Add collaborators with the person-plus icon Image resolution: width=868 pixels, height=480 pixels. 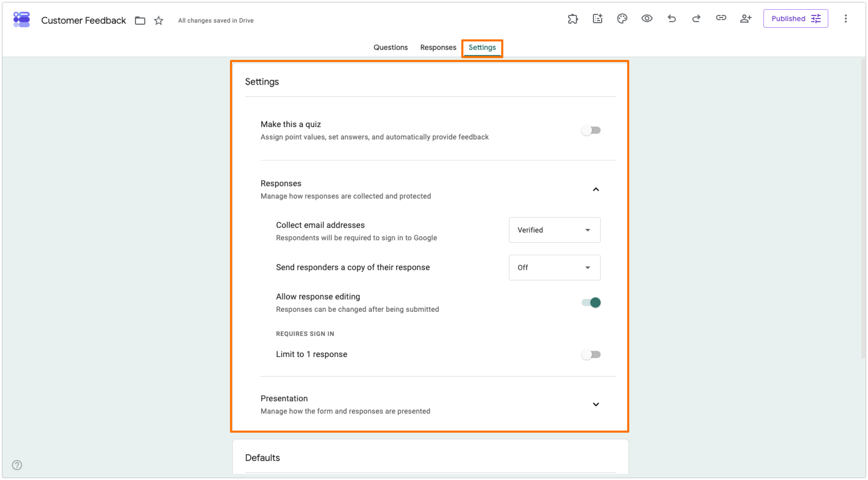pos(746,19)
